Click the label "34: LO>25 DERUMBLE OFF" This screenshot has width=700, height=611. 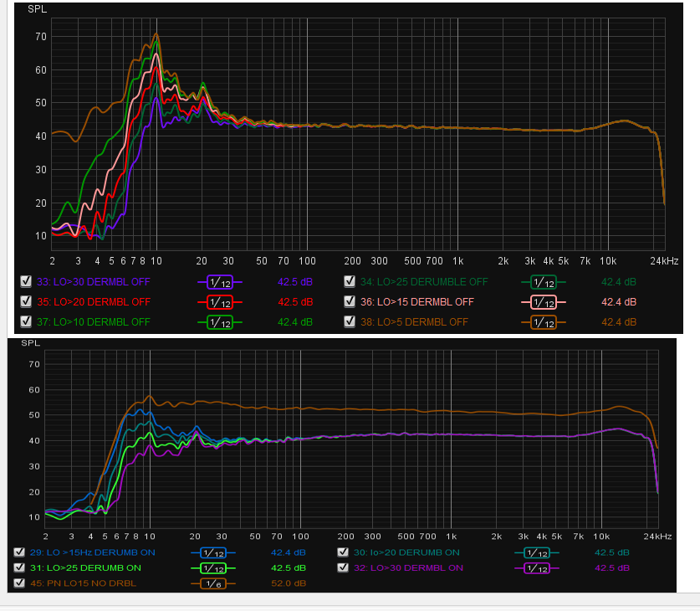pyautogui.click(x=424, y=282)
